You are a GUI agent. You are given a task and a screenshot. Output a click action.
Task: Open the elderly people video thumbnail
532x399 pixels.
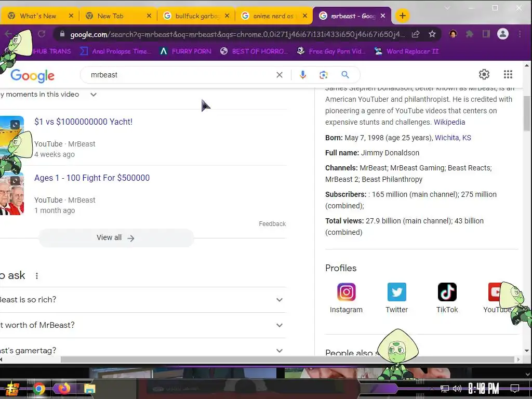coord(12,193)
